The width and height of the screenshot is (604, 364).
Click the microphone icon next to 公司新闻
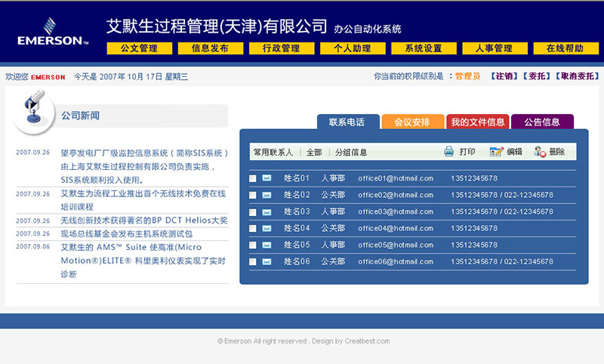(x=34, y=108)
